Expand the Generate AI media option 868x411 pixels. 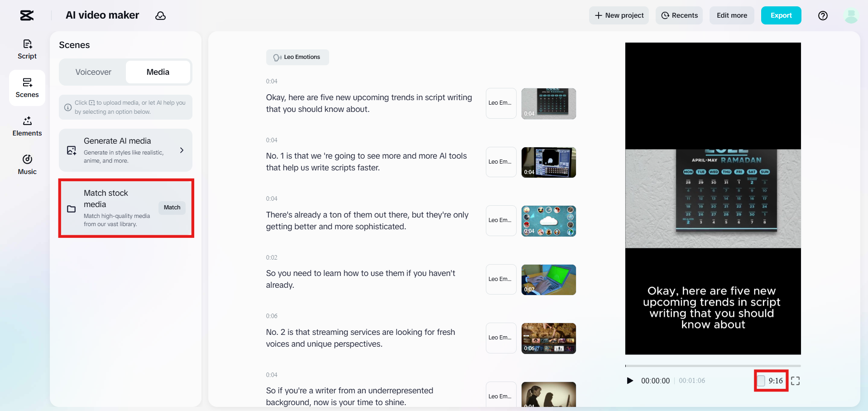(182, 150)
